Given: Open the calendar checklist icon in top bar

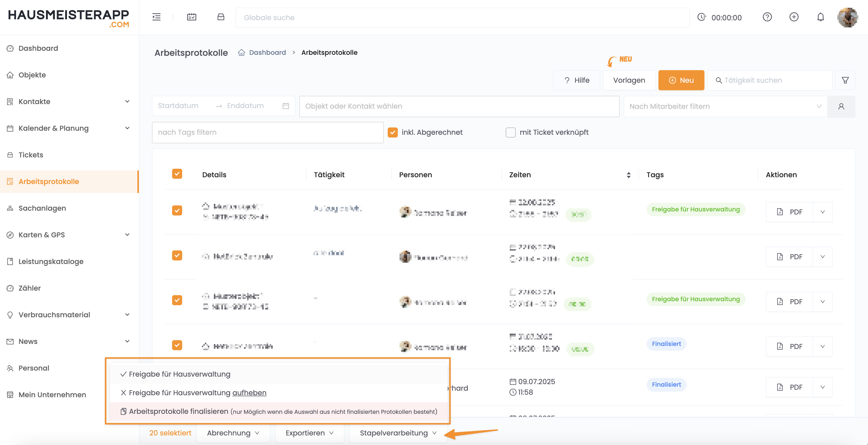Looking at the screenshot, I should coord(191,17).
